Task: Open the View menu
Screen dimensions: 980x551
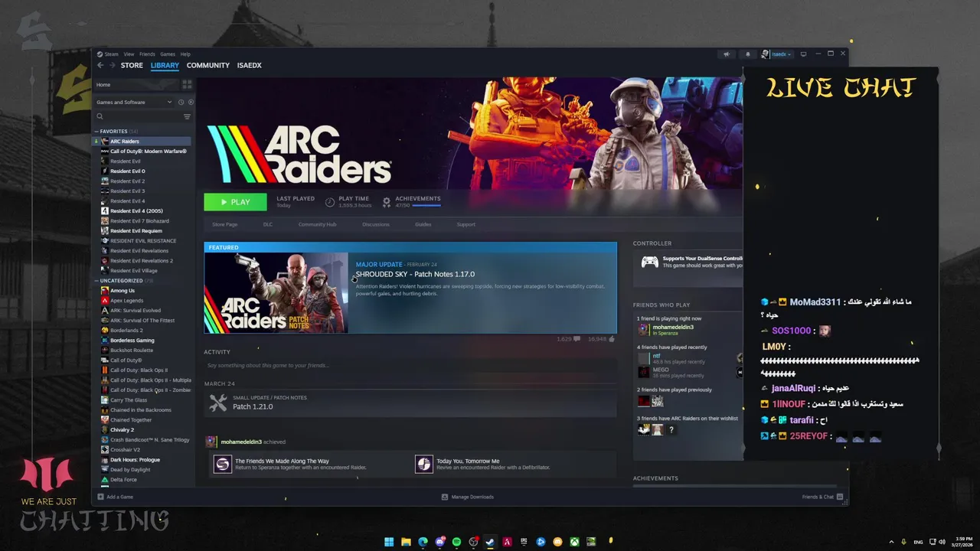Action: tap(129, 54)
